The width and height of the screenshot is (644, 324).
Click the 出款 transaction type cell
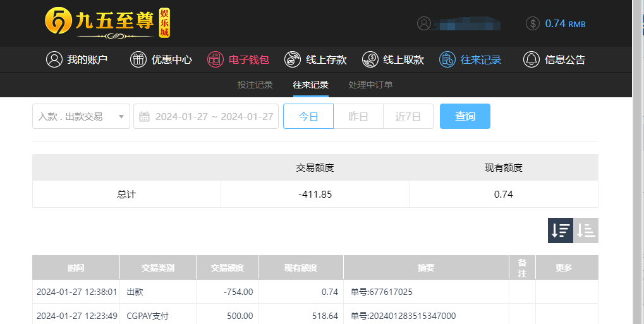[158, 292]
